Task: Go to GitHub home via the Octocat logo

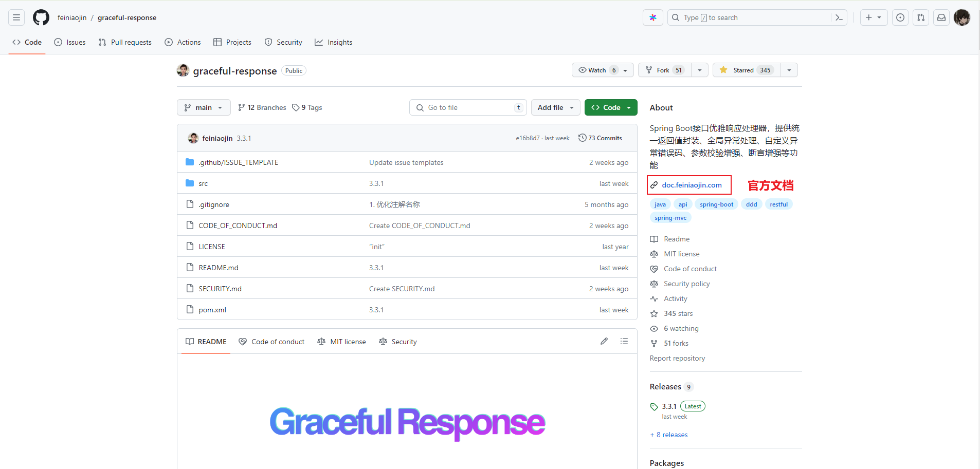Action: [x=41, y=17]
